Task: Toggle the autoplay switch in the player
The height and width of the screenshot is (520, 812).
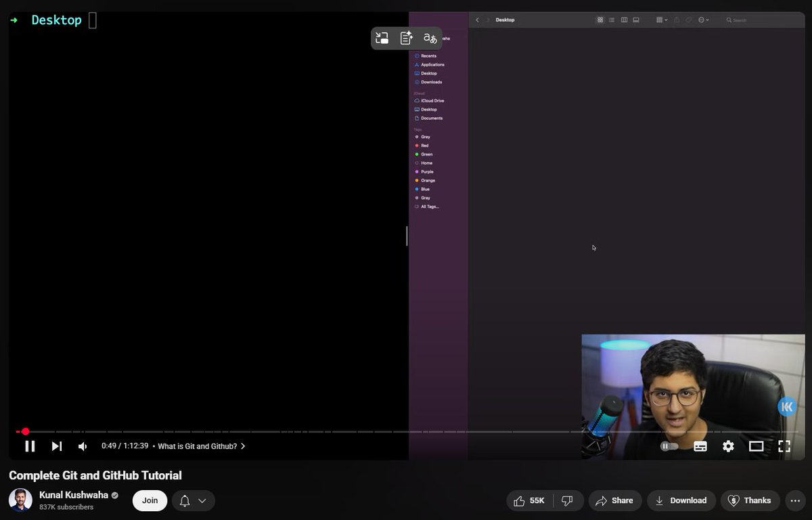Action: (669, 446)
